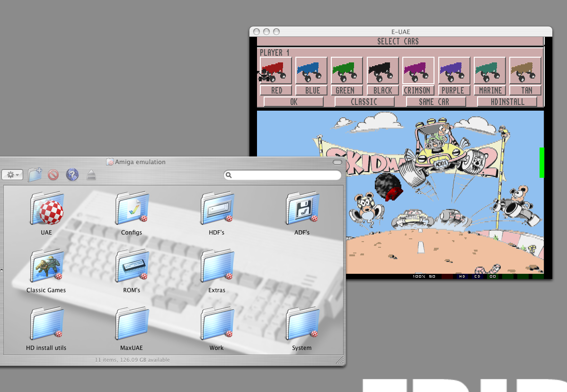Click the E-UAE window title bar
Screen dimensions: 567x392
coord(401,32)
